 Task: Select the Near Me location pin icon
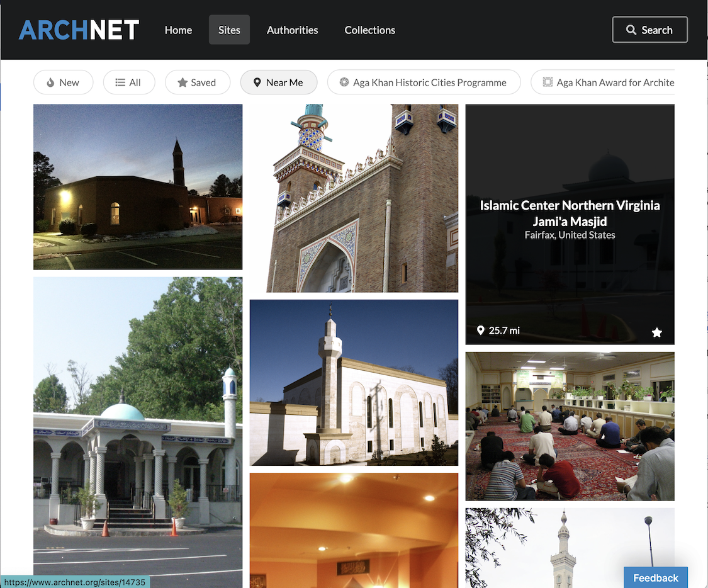click(x=258, y=82)
